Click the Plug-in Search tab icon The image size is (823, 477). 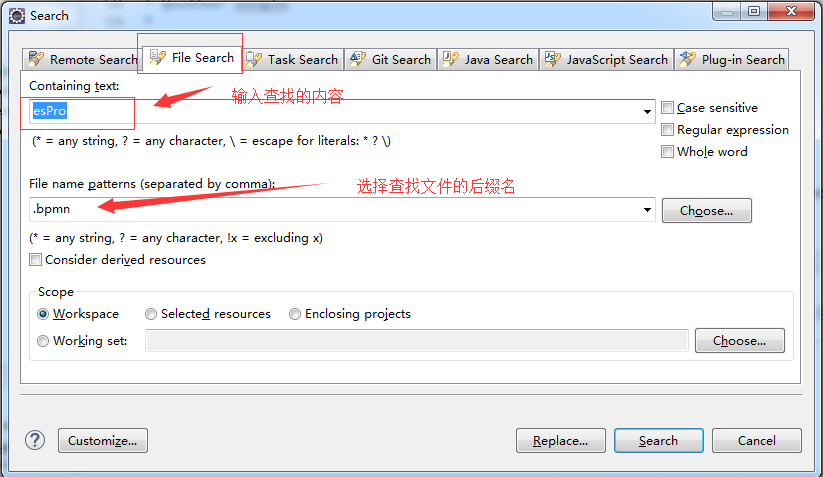[x=688, y=59]
